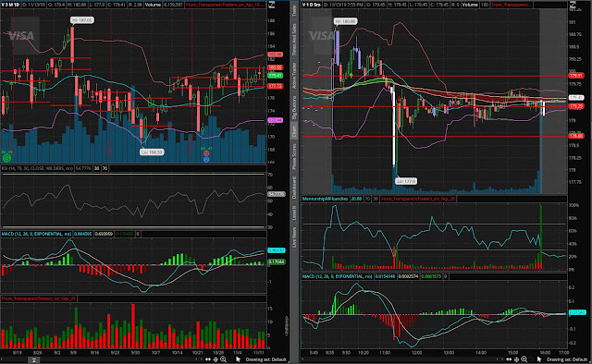Click the cyan MACD value tag on right chart
The image size is (592, 364).
(577, 312)
